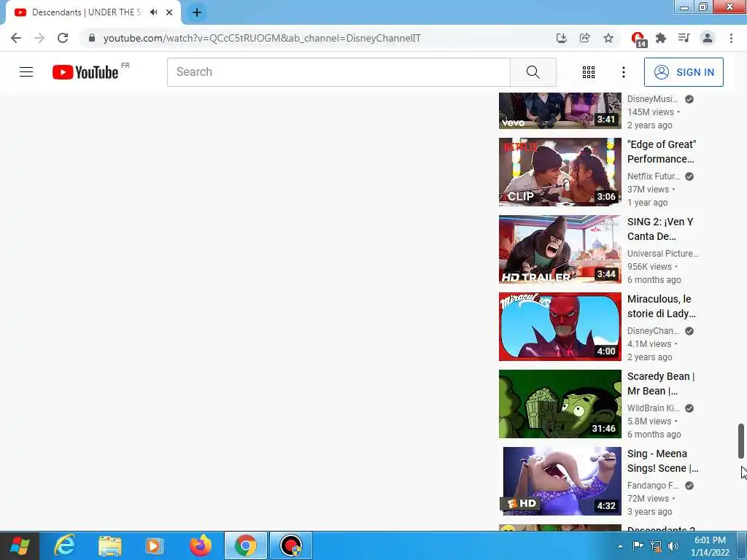Share this page icon
This screenshot has width=747, height=560.
585,38
